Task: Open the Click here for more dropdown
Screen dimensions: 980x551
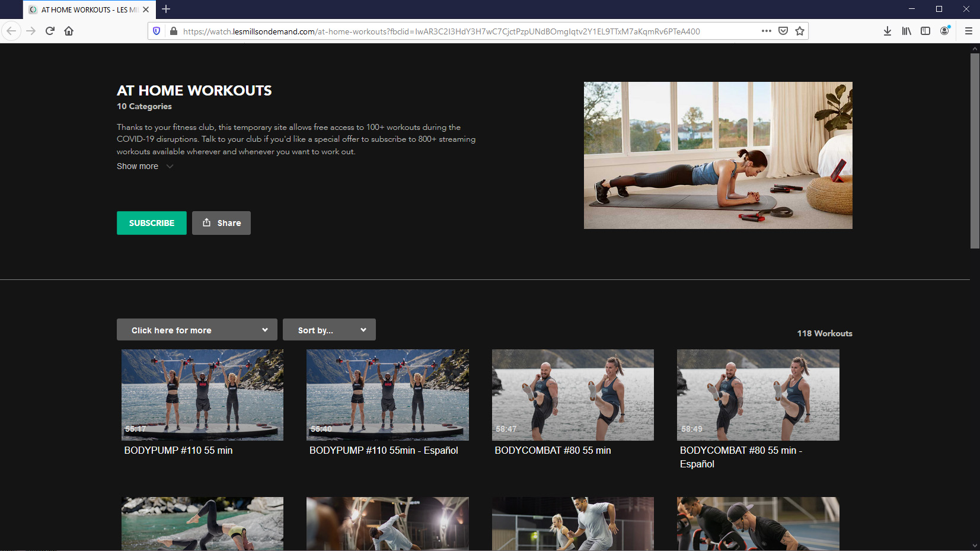Action: tap(197, 330)
